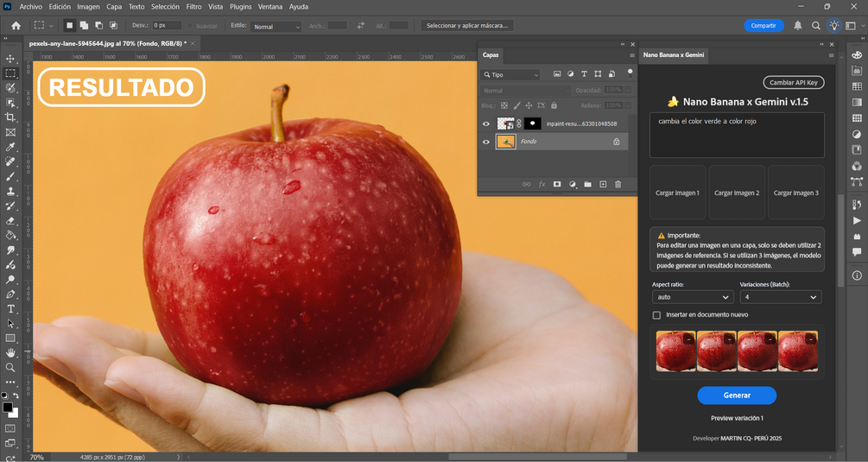Create a new adjustment layer
868x462 pixels.
click(573, 184)
